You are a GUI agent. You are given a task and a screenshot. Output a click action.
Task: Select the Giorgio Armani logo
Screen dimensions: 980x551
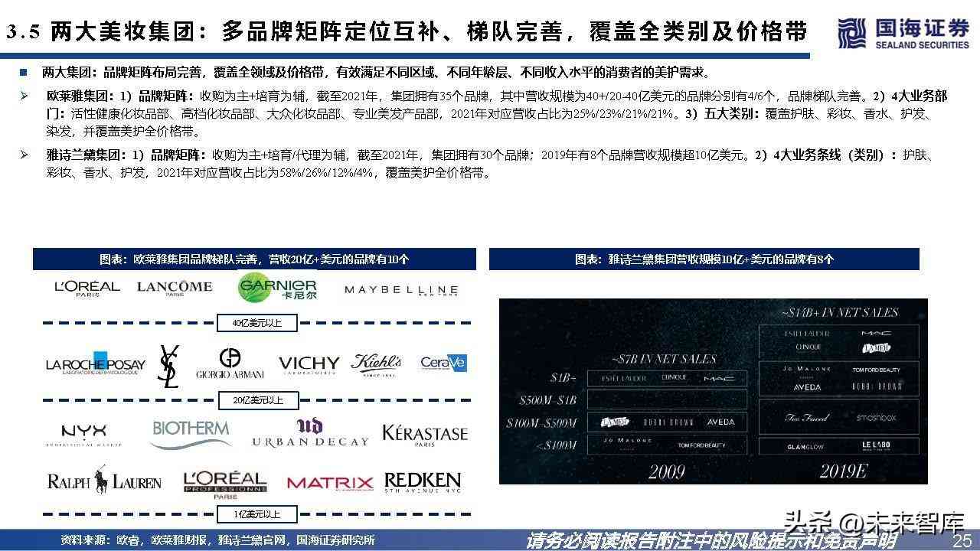point(230,364)
